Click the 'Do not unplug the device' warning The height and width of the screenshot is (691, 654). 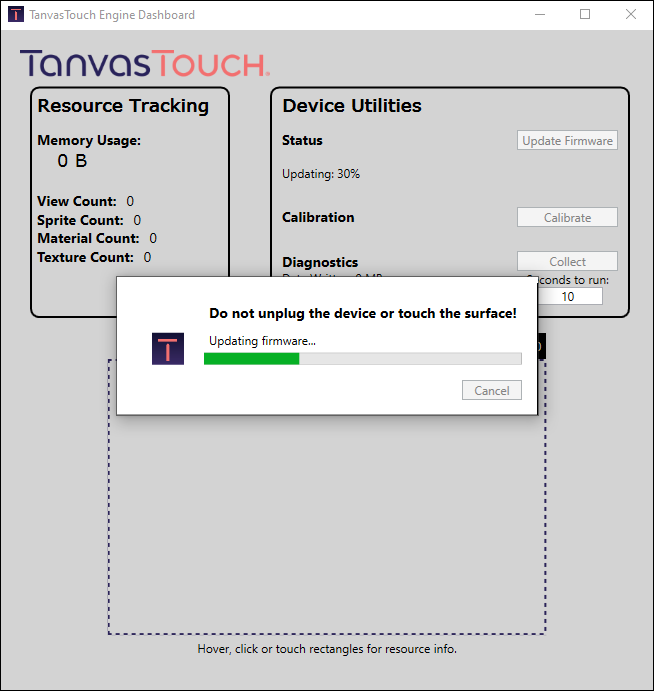tap(363, 313)
